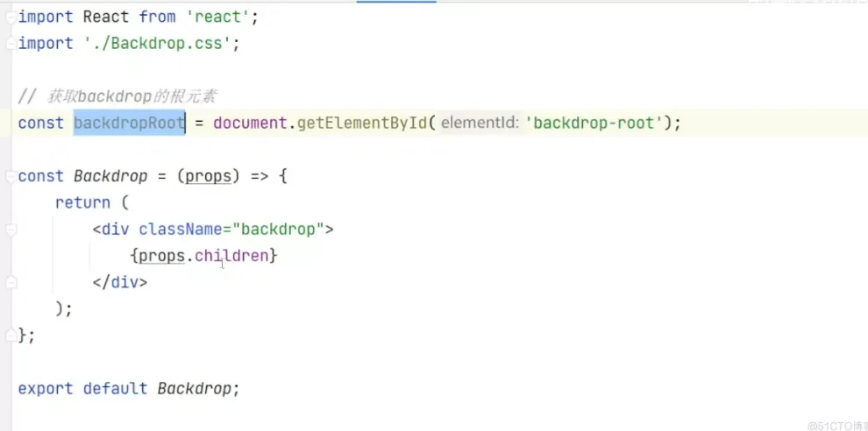Click the './Backdrop.css' import path
This screenshot has width=868, height=431.
(157, 44)
